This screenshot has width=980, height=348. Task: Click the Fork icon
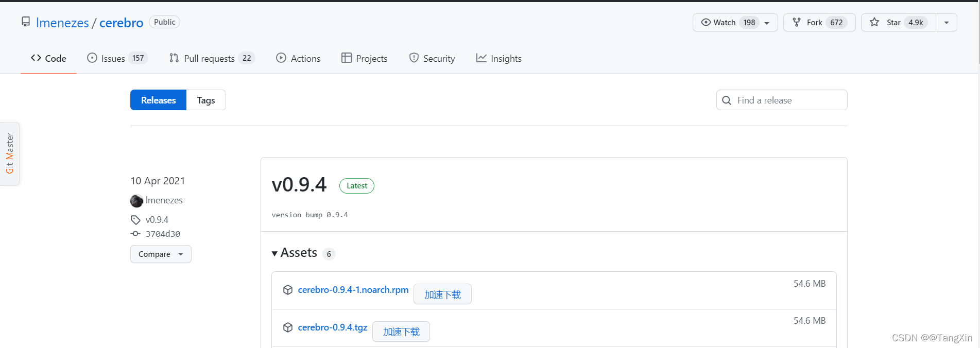click(797, 22)
